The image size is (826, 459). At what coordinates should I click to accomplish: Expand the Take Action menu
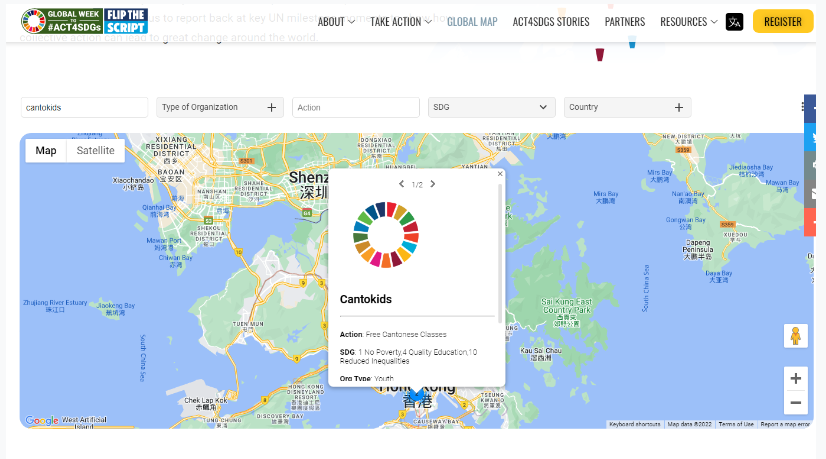coord(401,22)
